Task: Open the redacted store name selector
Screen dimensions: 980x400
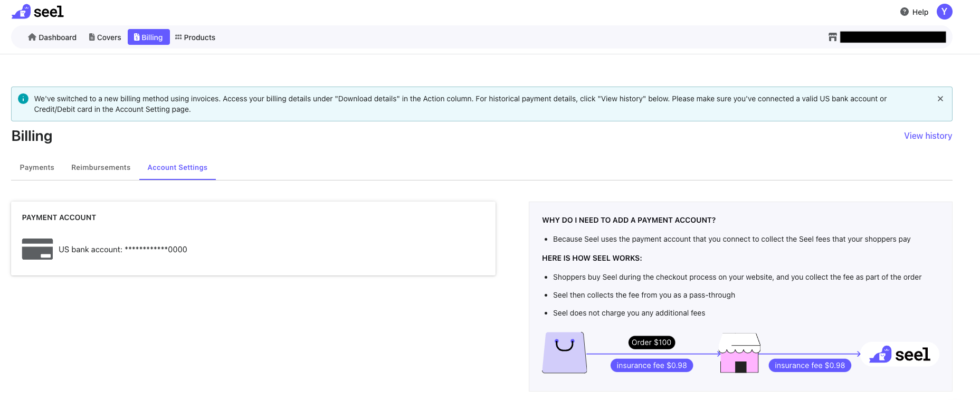Action: point(893,37)
